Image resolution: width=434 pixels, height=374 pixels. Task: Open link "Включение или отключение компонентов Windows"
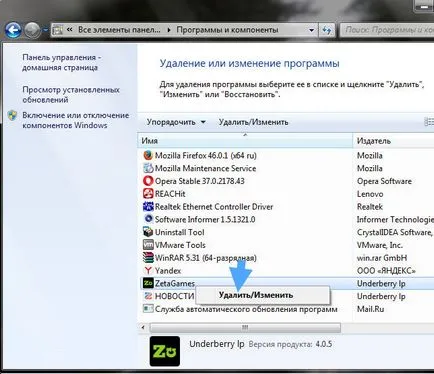[x=76, y=120]
